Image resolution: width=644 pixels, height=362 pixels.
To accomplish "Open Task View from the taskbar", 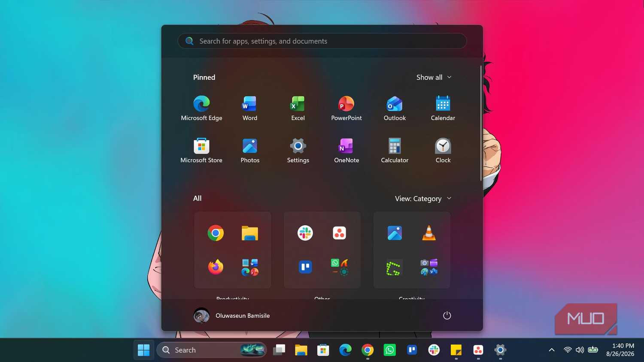I will point(279,350).
